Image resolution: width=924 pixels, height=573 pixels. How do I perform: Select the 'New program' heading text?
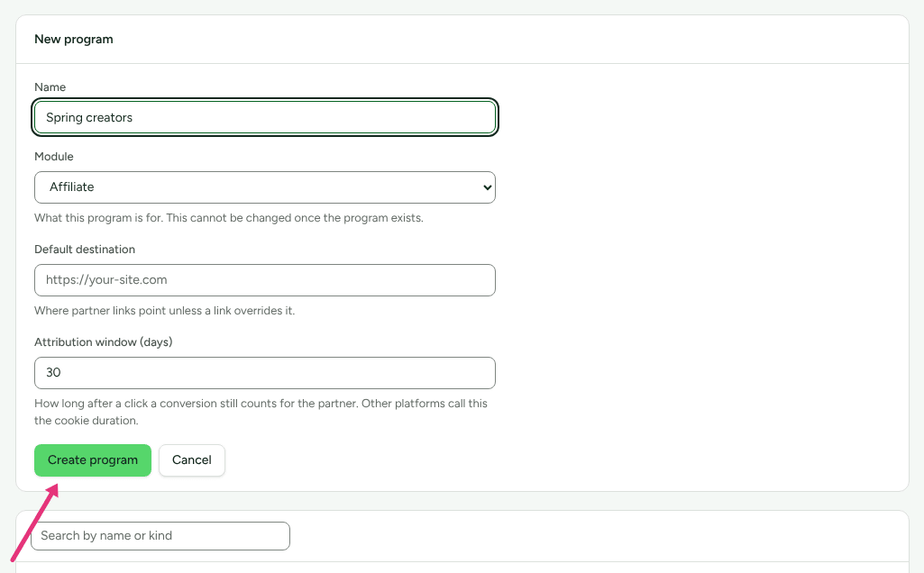[74, 39]
